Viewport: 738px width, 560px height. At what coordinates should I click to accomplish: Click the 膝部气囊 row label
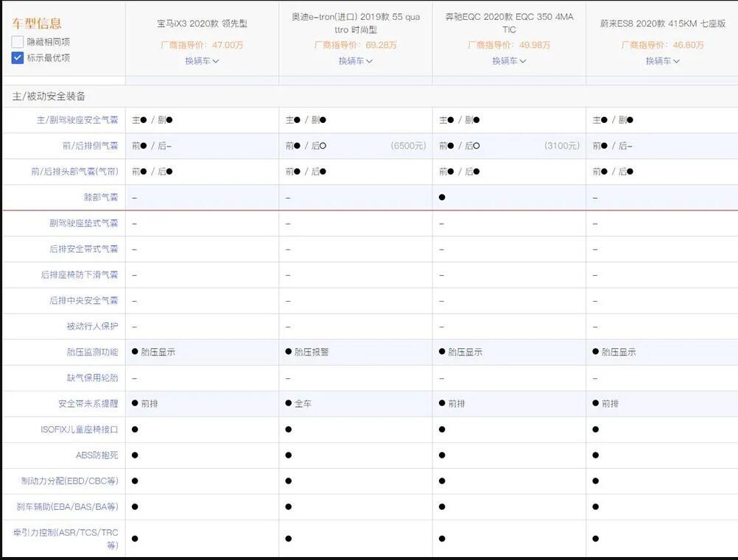coord(101,197)
